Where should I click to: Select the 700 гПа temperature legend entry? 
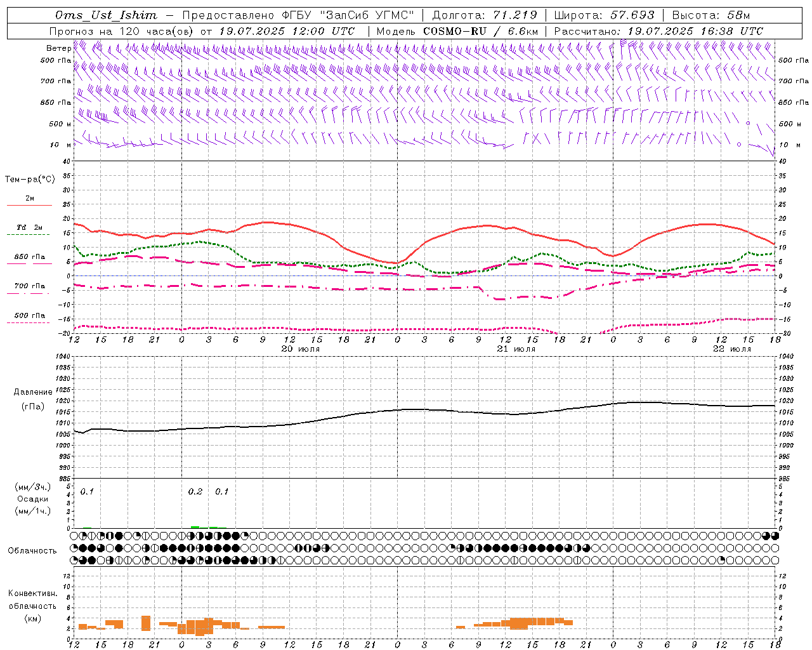(x=30, y=286)
